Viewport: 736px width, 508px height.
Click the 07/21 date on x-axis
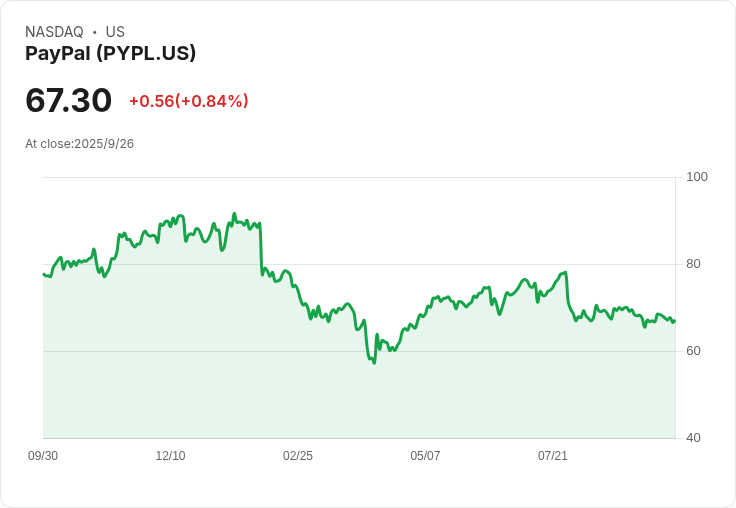coord(552,455)
